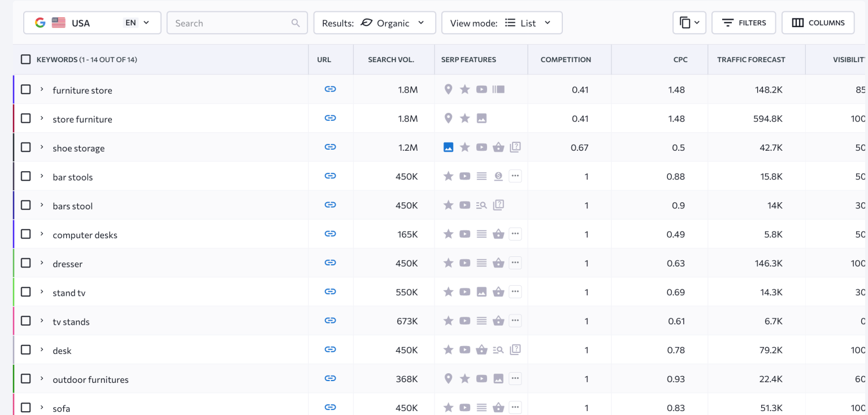Check the outdoor furnitures keyword checkbox

[x=25, y=378]
